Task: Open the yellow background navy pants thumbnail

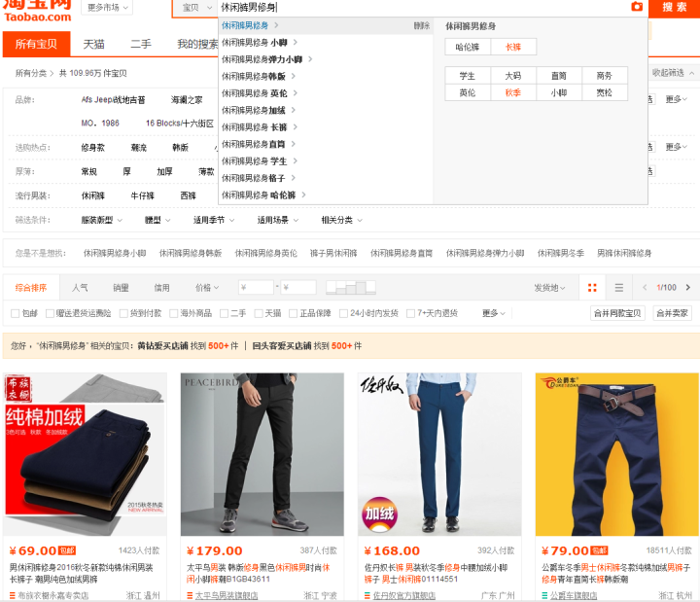Action: [617, 454]
